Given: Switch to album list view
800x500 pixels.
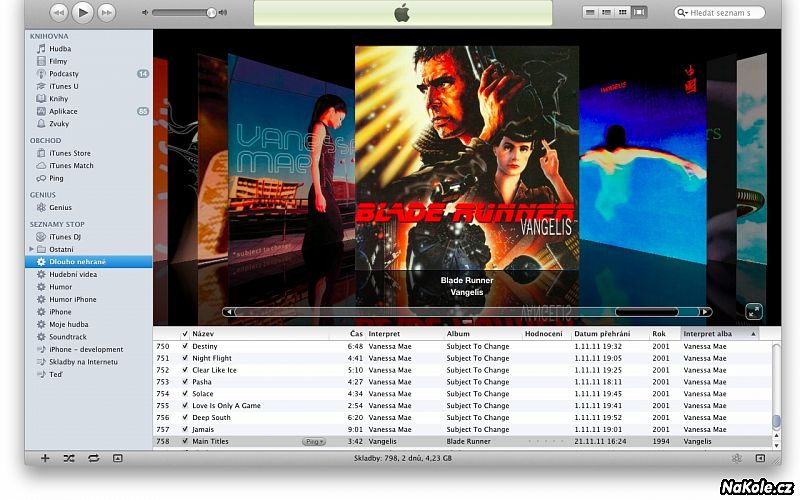Looking at the screenshot, I should [x=607, y=12].
